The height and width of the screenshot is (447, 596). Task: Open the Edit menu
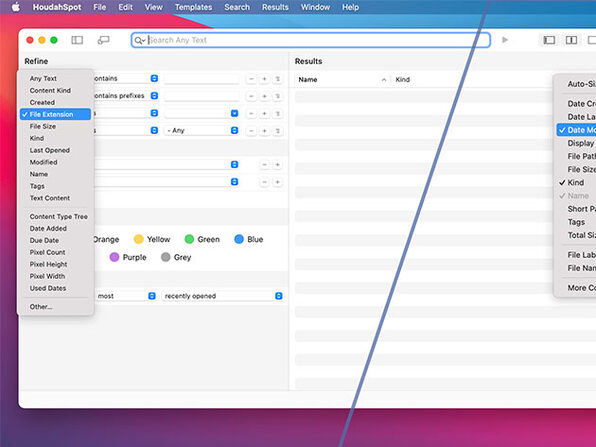(x=125, y=7)
